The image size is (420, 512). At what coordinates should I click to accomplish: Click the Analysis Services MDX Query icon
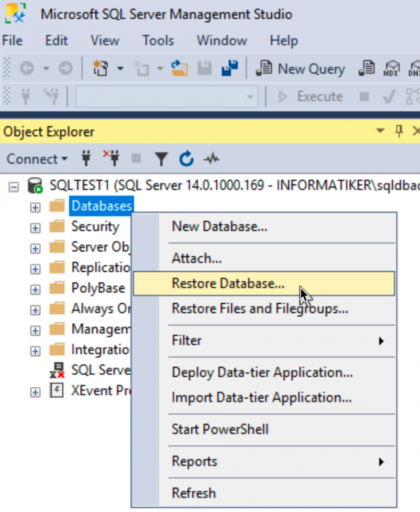pyautogui.click(x=391, y=69)
